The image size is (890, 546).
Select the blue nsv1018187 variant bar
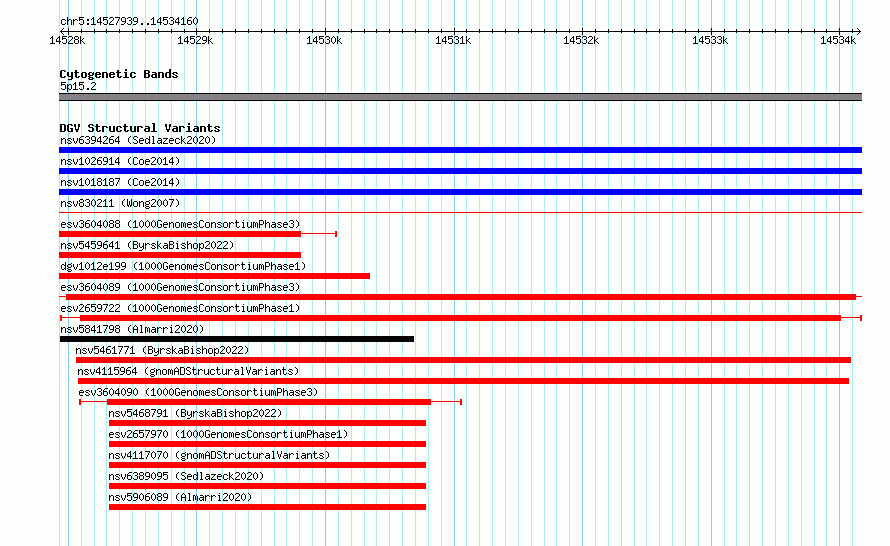(460, 192)
